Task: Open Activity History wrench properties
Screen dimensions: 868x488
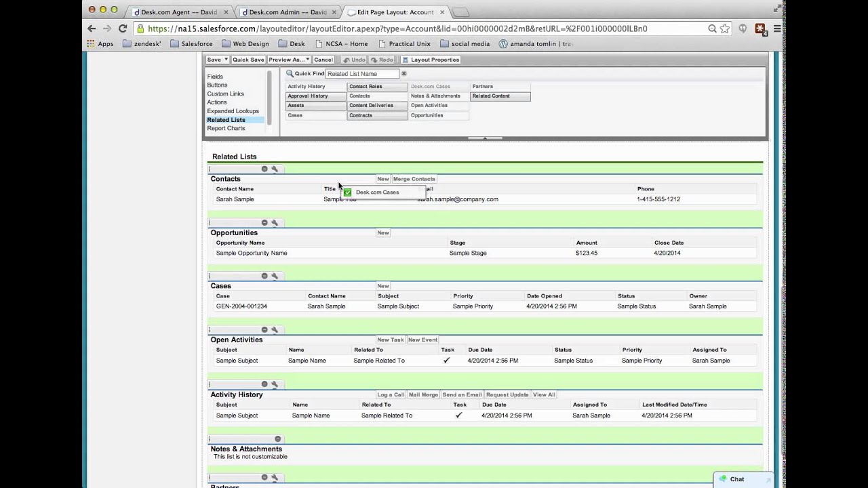Action: 275,384
